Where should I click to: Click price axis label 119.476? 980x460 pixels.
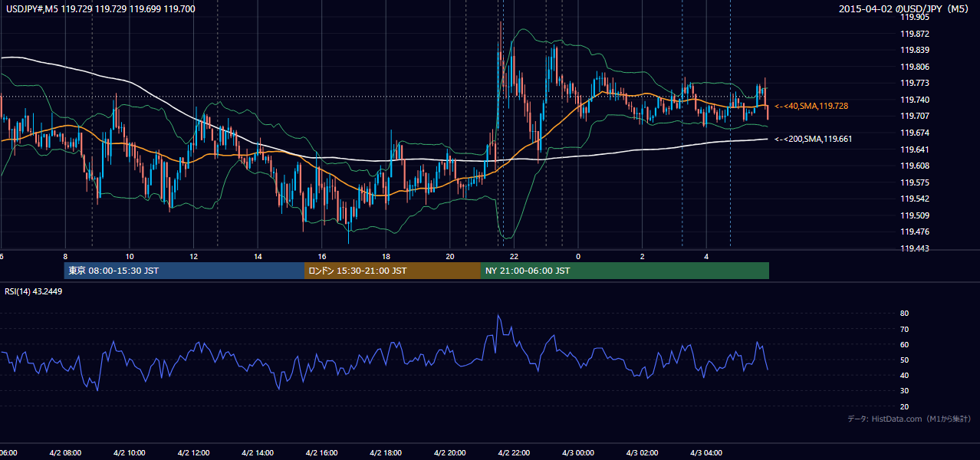point(915,232)
